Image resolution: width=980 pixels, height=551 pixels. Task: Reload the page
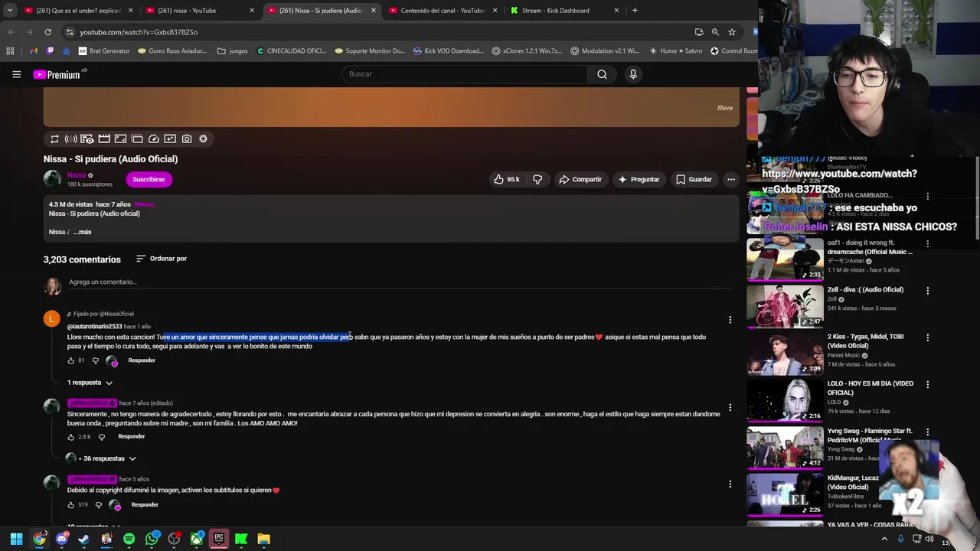47,32
